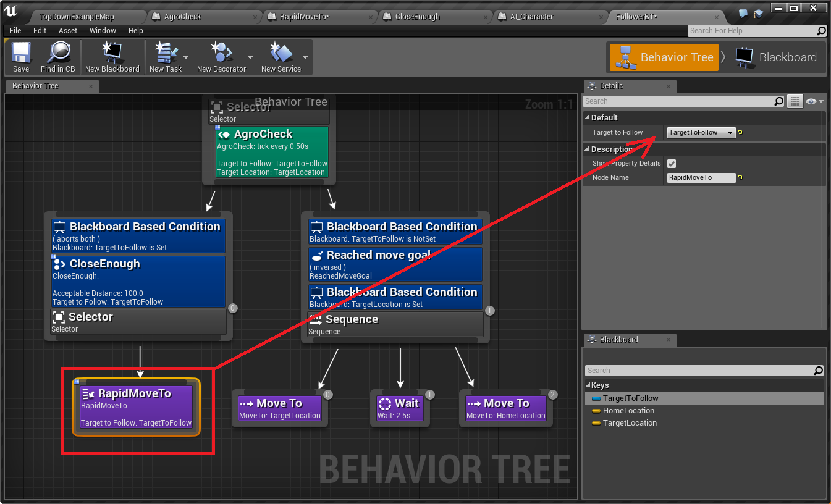Open the New Task dropdown arrow
The image size is (831, 504).
click(186, 57)
